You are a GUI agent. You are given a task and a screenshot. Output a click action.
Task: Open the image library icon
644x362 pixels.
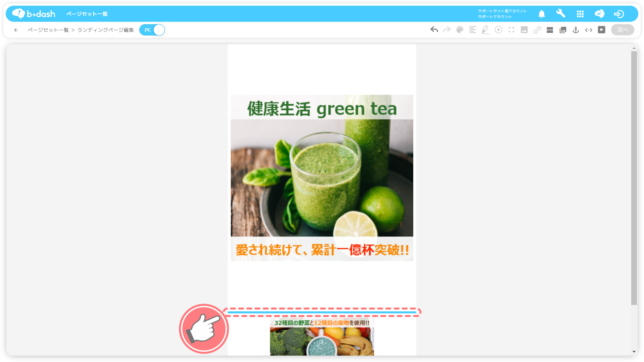(563, 30)
